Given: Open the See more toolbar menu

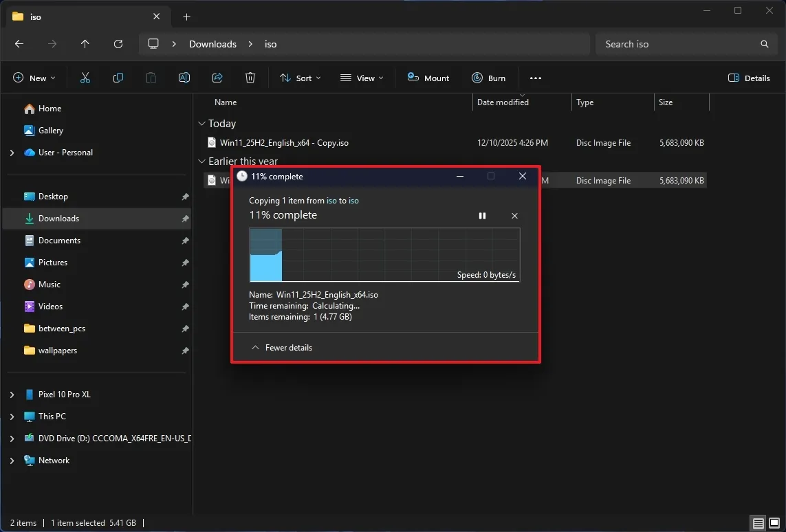Looking at the screenshot, I should 536,78.
